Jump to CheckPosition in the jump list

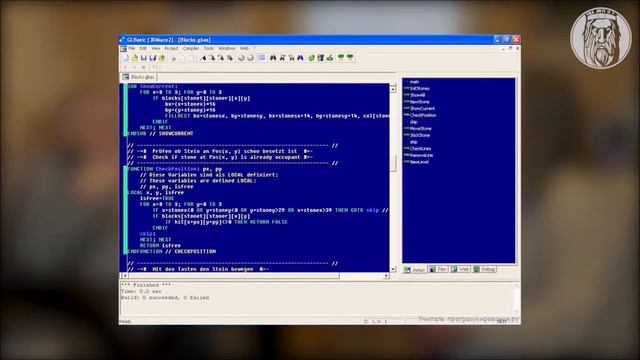click(x=423, y=116)
